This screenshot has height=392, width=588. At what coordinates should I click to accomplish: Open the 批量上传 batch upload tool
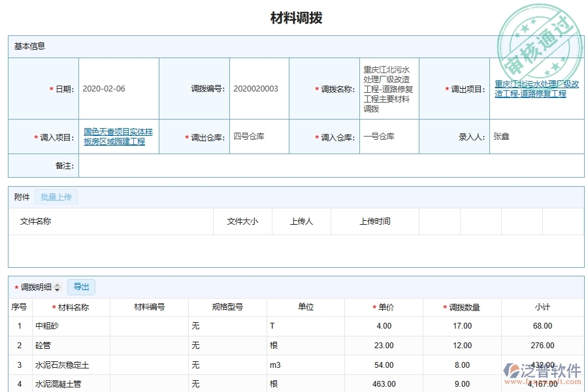pyautogui.click(x=56, y=197)
